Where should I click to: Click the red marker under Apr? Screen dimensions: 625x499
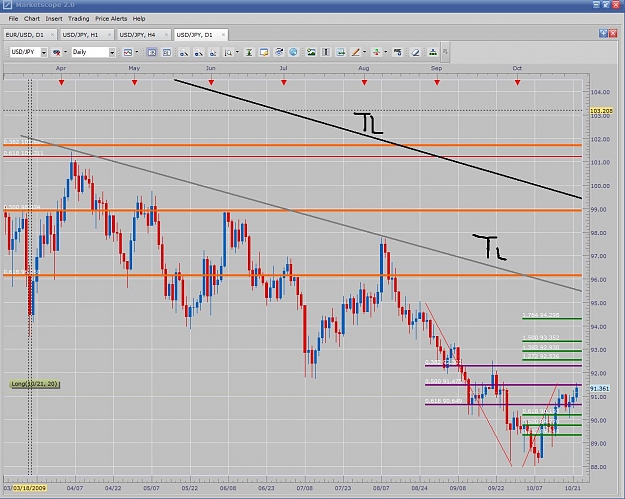[x=61, y=83]
